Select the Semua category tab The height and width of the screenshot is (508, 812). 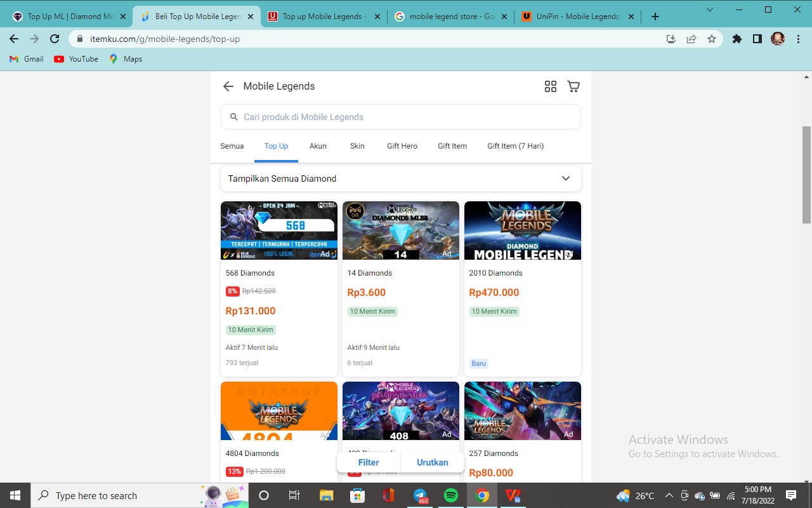click(232, 146)
